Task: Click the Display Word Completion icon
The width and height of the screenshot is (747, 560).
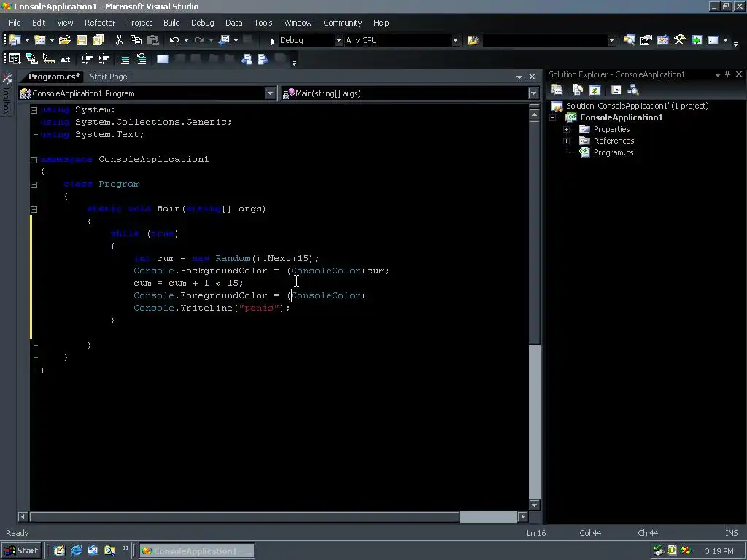Action: (65, 59)
